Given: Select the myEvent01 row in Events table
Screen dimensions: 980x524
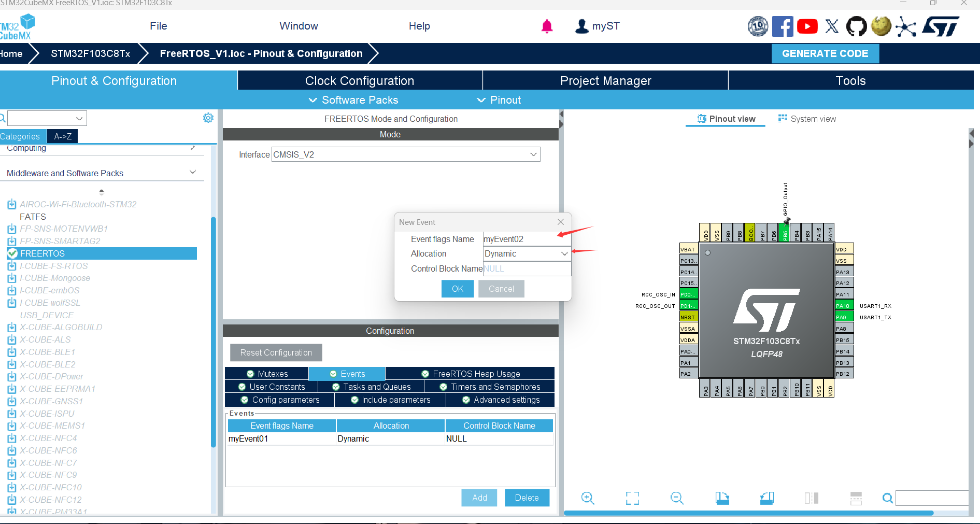Looking at the screenshot, I should coord(390,438).
